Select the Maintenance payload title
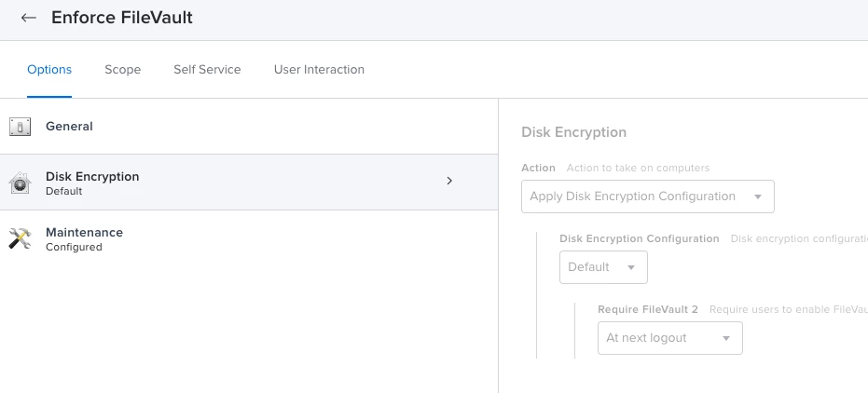 [x=84, y=232]
